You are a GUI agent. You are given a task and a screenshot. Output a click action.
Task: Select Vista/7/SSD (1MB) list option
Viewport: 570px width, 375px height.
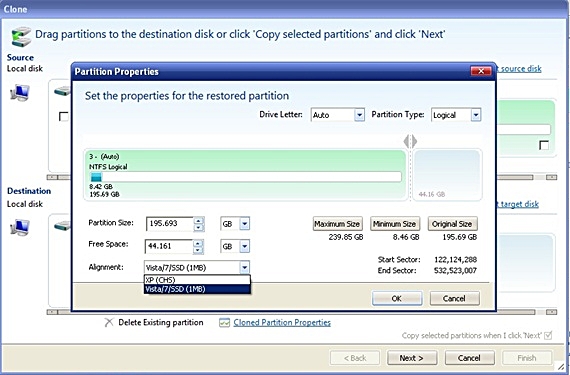point(197,289)
